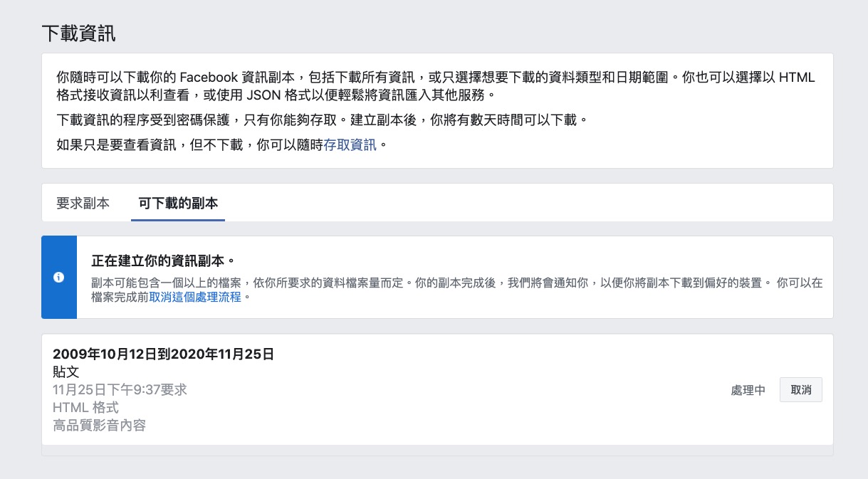Click the paragraph about password protection
This screenshot has height=479, width=868.
click(322, 120)
